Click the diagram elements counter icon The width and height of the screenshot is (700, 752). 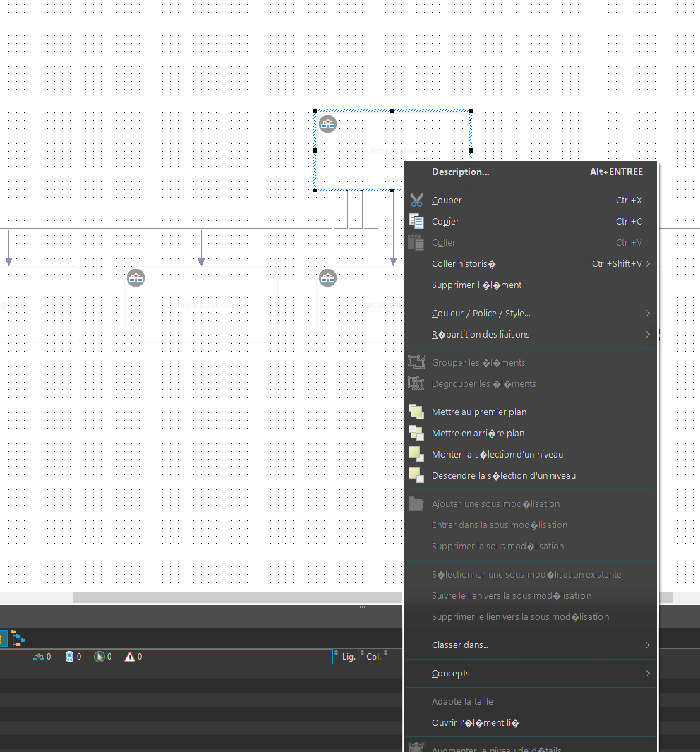click(x=38, y=657)
